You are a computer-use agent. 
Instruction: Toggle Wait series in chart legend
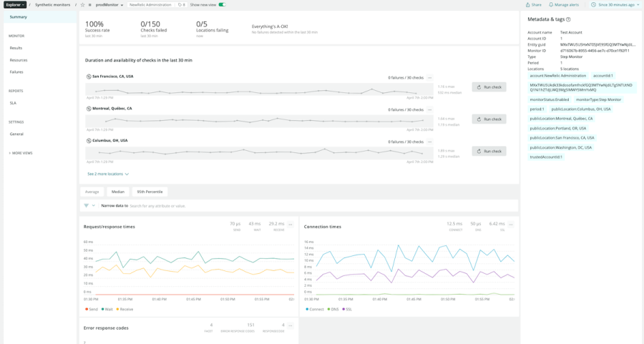click(x=107, y=309)
